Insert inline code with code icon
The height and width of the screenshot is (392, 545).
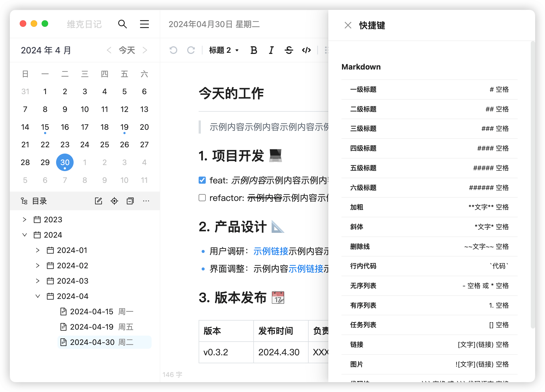click(x=306, y=50)
